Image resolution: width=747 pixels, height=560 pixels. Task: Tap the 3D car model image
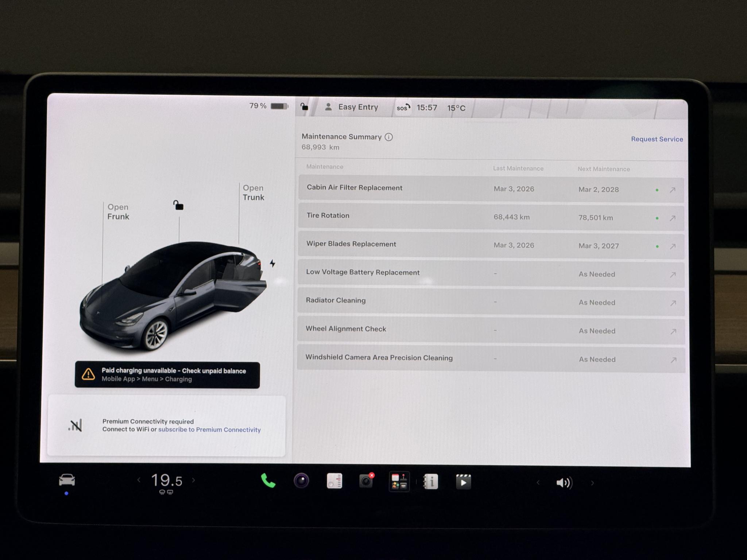click(173, 296)
